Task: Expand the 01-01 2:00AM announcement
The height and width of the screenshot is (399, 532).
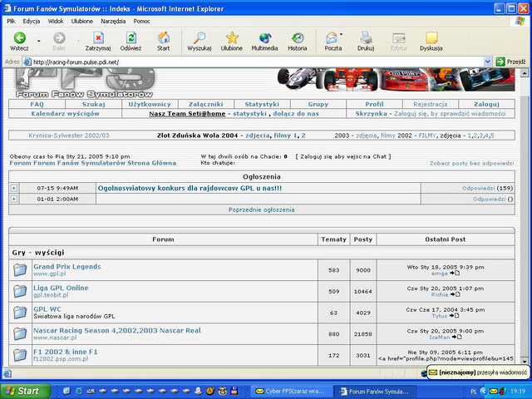Action: click(x=14, y=199)
